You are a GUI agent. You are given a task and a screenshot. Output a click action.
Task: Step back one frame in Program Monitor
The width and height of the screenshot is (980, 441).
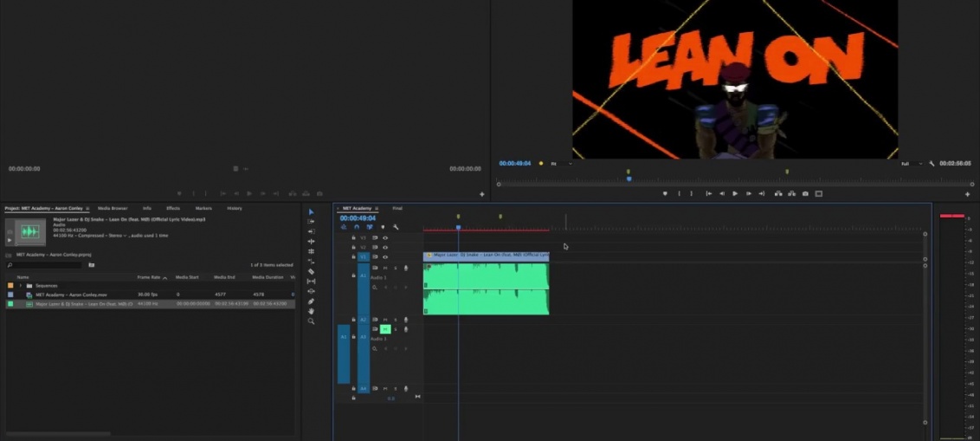[722, 194]
